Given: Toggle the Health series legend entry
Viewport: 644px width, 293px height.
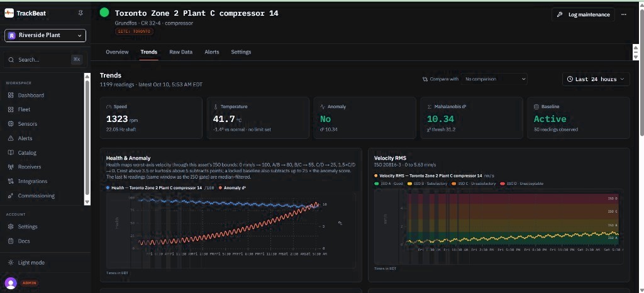Looking at the screenshot, I should [160, 187].
